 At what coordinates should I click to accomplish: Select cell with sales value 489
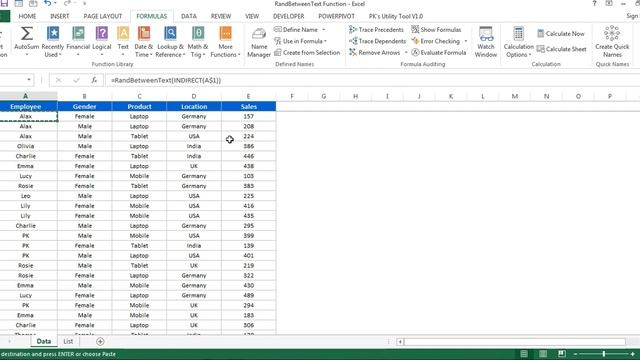click(249, 295)
